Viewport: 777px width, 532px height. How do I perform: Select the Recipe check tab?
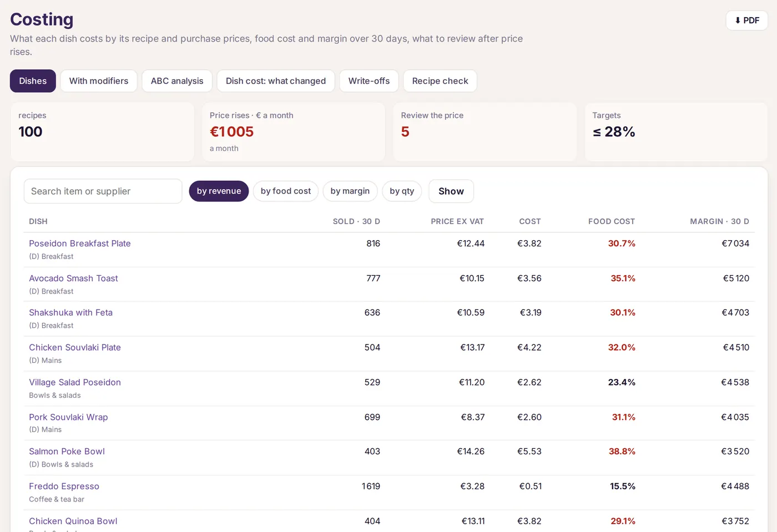pos(440,81)
